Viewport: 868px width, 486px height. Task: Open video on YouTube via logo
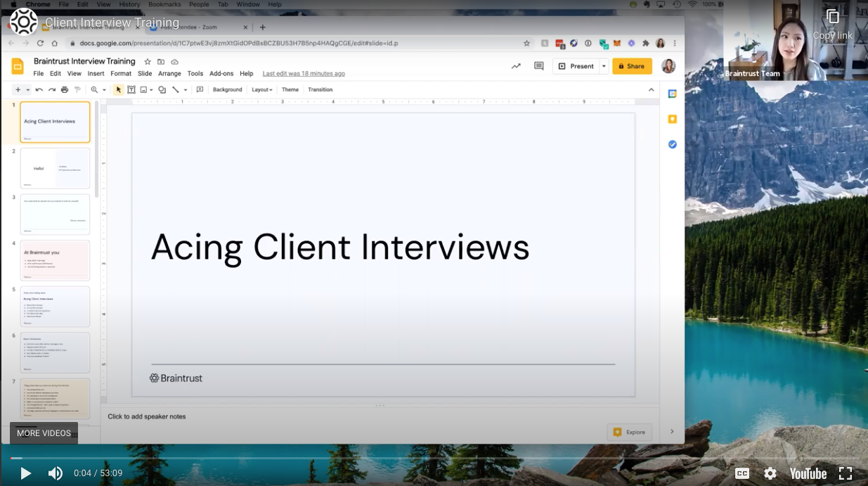click(808, 473)
